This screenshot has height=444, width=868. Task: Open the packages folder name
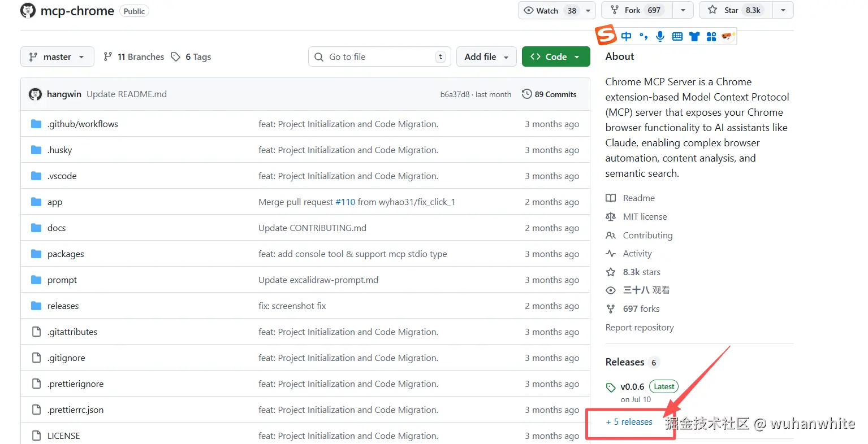click(x=66, y=254)
